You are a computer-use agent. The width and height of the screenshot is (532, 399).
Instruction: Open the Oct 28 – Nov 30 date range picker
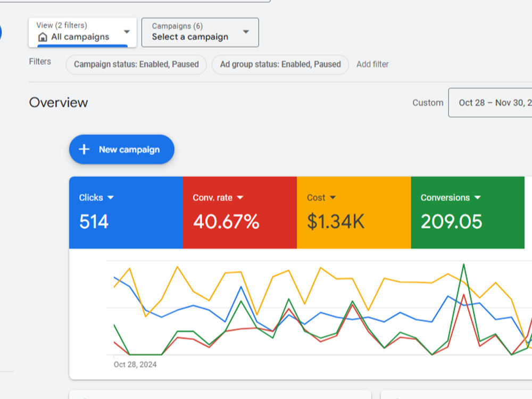click(x=491, y=103)
